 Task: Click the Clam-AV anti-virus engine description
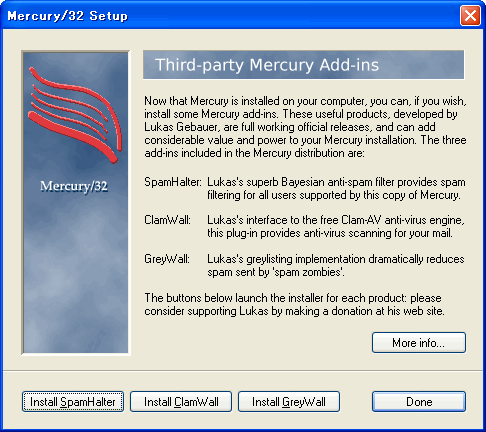(x=336, y=226)
